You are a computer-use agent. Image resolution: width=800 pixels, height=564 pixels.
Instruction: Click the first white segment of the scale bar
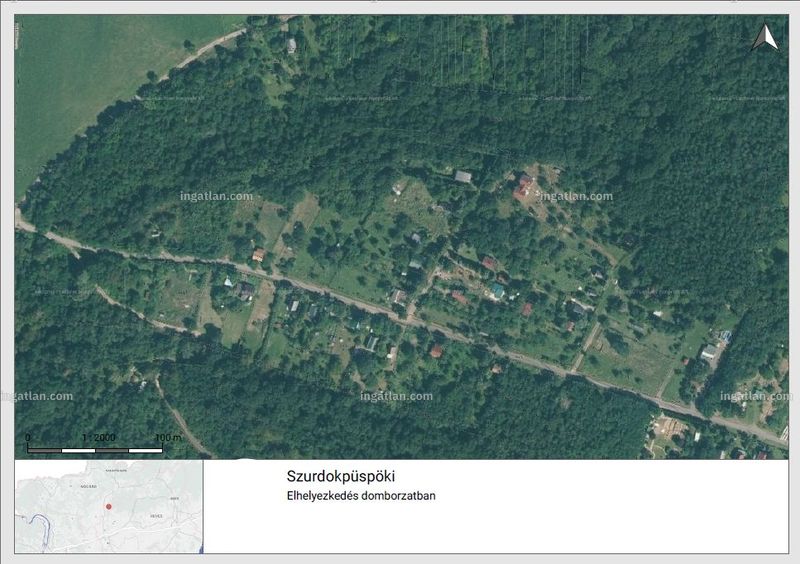click(78, 450)
